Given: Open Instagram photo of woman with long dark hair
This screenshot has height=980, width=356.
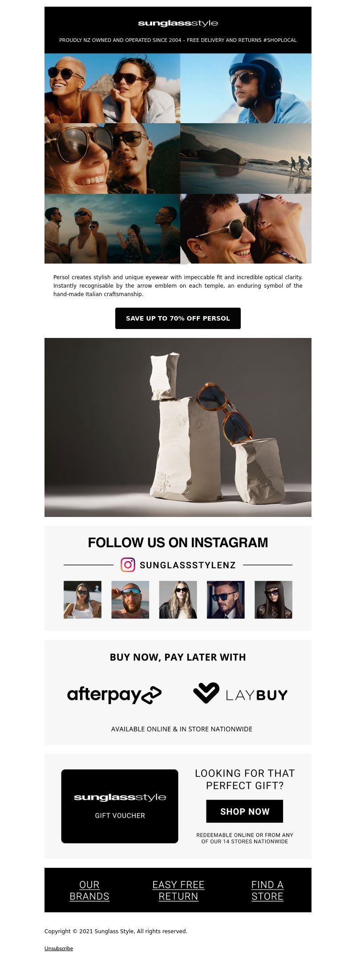Looking at the screenshot, I should (273, 600).
